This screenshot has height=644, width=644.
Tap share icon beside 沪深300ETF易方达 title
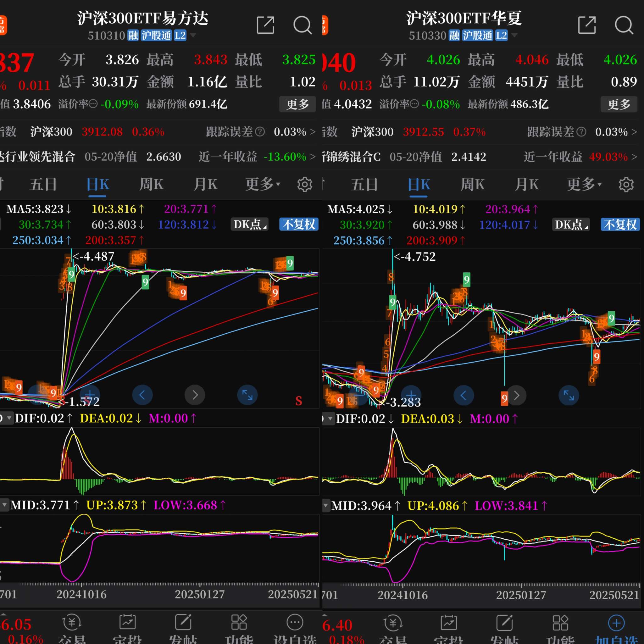pyautogui.click(x=265, y=25)
